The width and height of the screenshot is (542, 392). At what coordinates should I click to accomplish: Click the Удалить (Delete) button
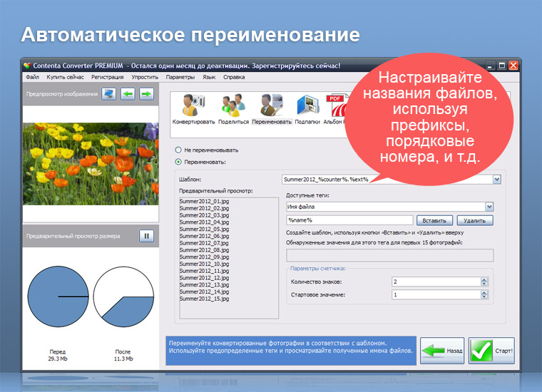[474, 220]
